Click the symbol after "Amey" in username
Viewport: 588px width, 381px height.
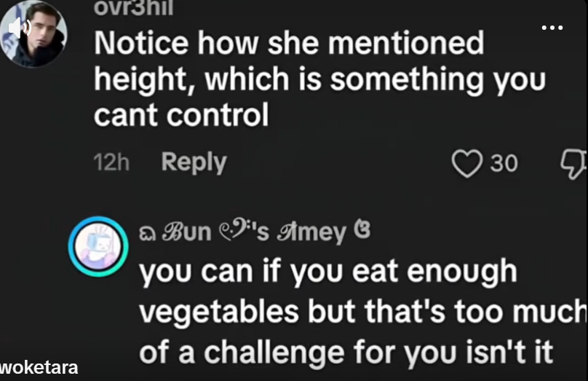(362, 230)
